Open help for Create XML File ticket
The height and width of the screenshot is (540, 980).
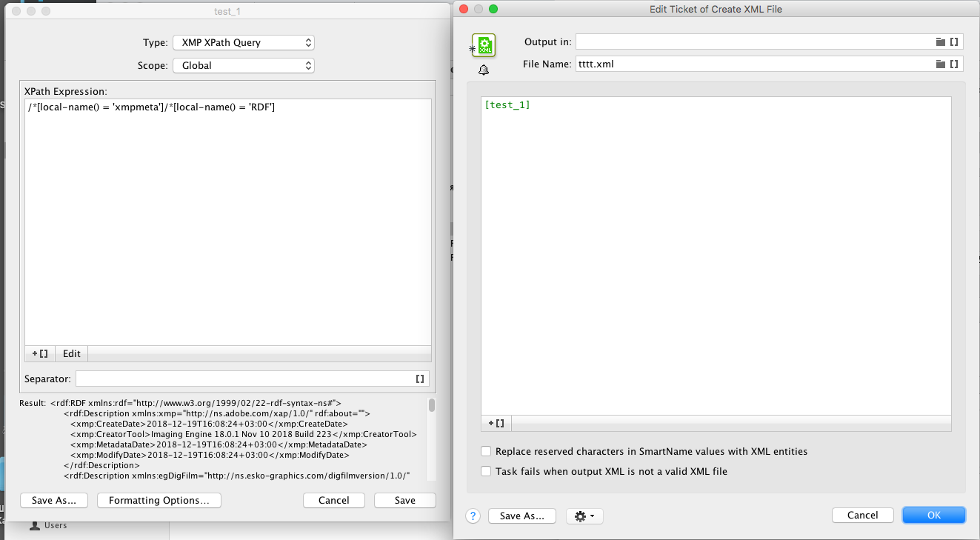(x=473, y=516)
